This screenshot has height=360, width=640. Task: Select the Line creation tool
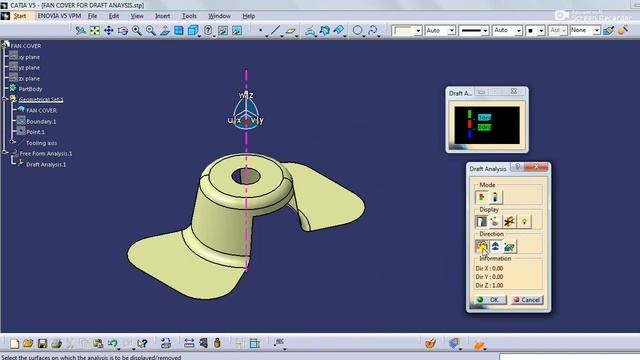275,31
